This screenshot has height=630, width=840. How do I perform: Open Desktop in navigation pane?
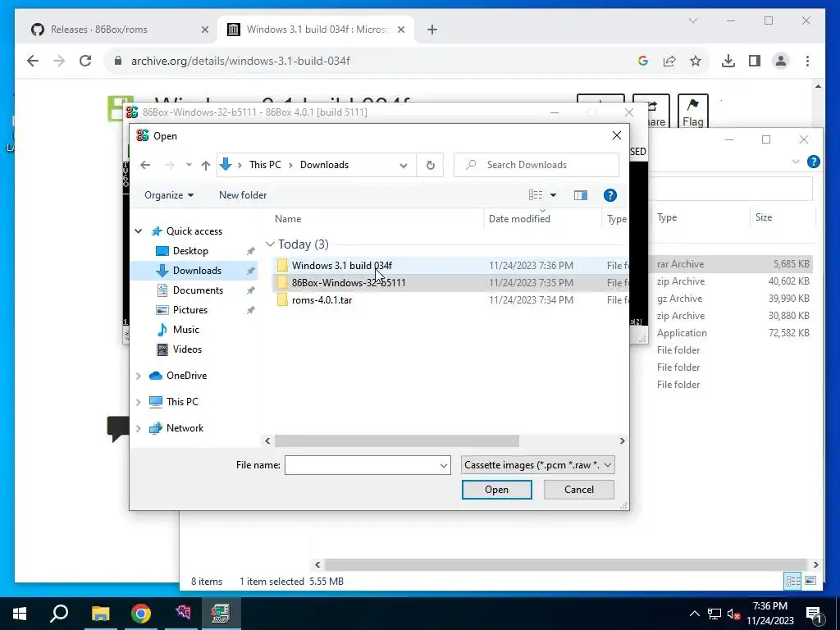[190, 251]
